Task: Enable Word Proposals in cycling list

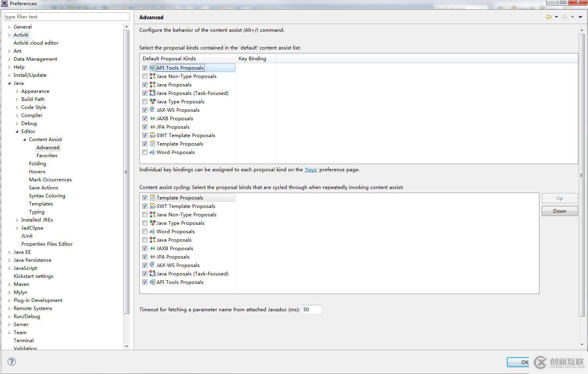Action: [x=145, y=231]
